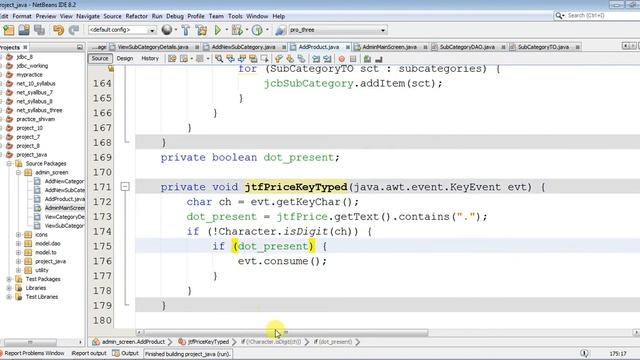Click the icon left of pro_three dropdown
The height and width of the screenshot is (360, 640).
point(280,30)
